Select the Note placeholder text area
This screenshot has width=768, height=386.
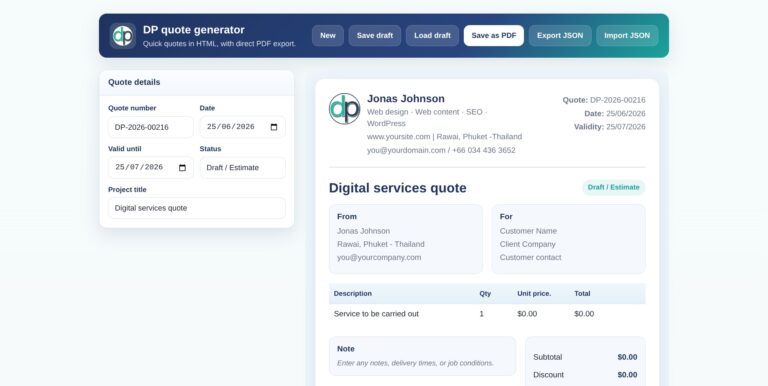coord(415,363)
